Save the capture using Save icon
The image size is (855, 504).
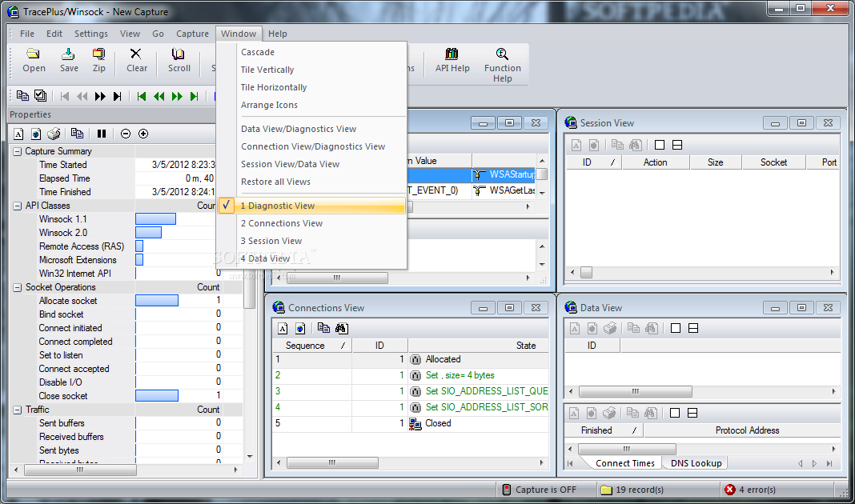[x=69, y=60]
